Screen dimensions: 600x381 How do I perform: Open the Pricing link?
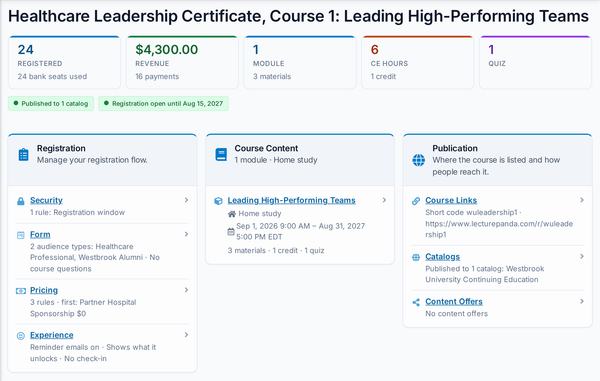click(44, 290)
